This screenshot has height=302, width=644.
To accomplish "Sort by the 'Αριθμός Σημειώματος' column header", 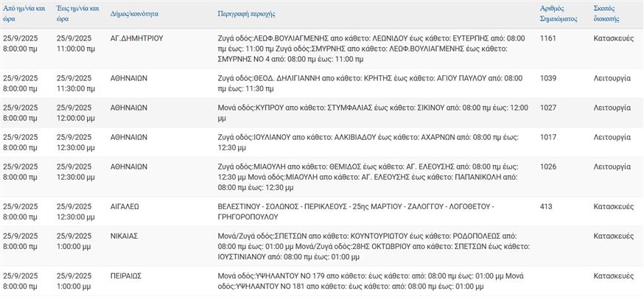I will 557,13.
